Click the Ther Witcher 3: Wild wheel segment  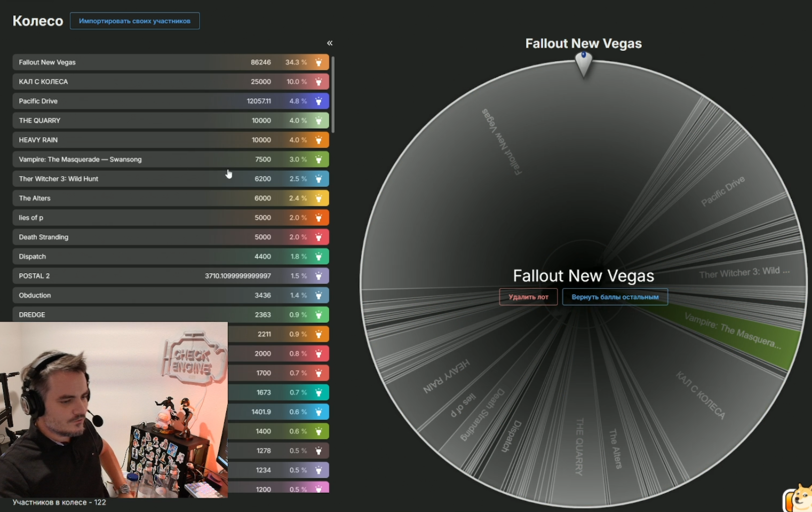(744, 273)
